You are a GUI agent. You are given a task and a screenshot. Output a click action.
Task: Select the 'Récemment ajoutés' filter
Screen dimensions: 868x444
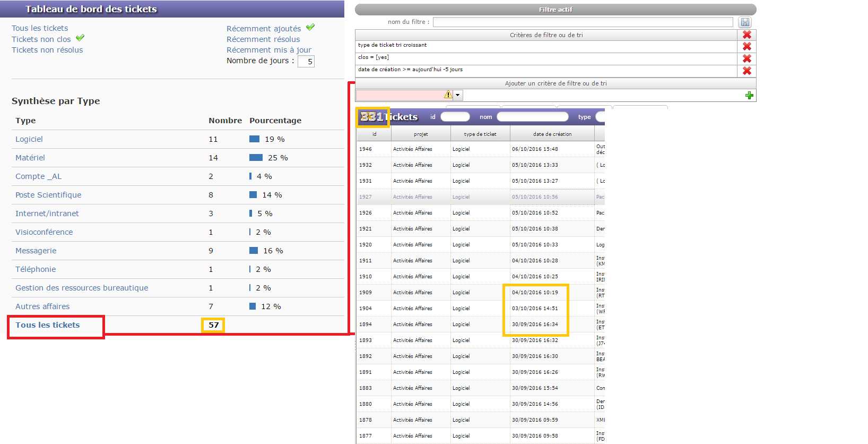pyautogui.click(x=264, y=29)
